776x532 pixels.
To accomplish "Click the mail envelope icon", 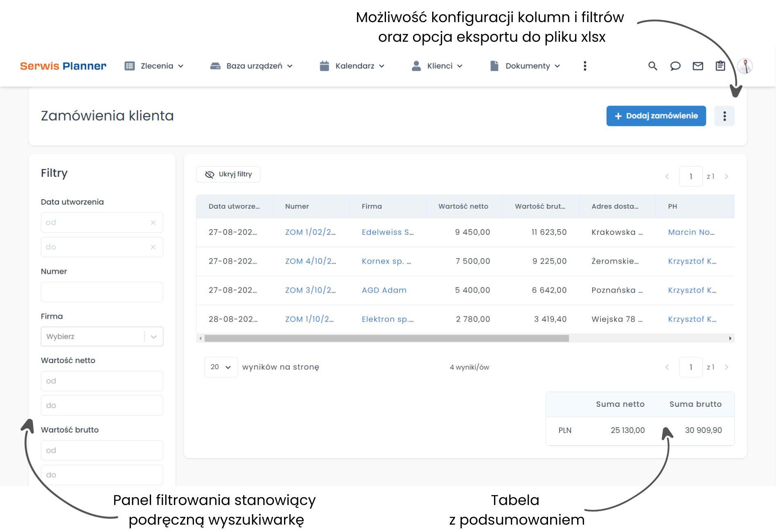I will tap(697, 66).
